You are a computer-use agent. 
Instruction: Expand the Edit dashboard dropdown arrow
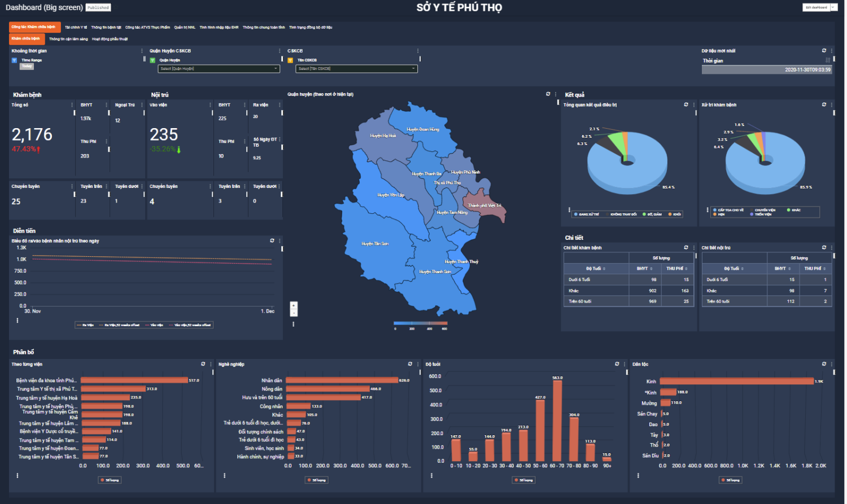point(833,7)
